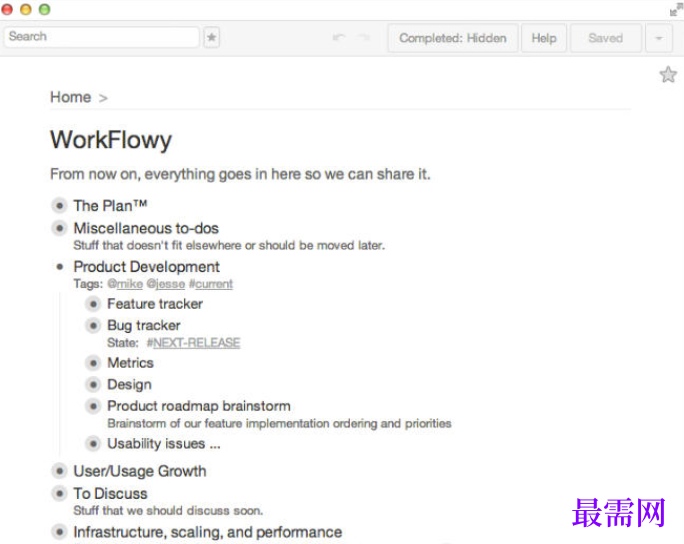Click the "To Discuss" item text

[110, 493]
